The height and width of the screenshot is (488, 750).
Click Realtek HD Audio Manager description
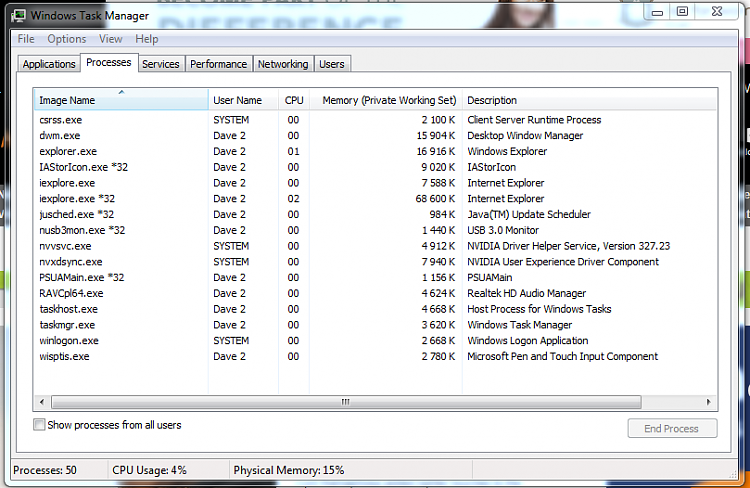[526, 293]
